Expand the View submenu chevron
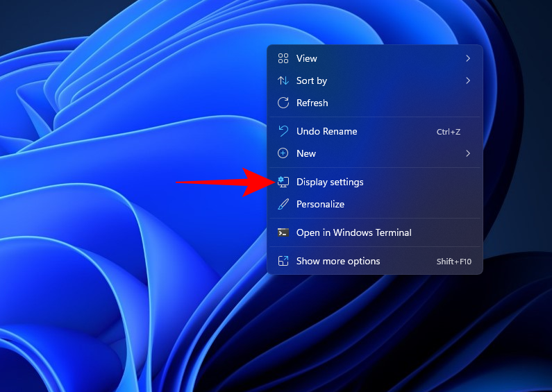The image size is (552, 392). [x=468, y=59]
